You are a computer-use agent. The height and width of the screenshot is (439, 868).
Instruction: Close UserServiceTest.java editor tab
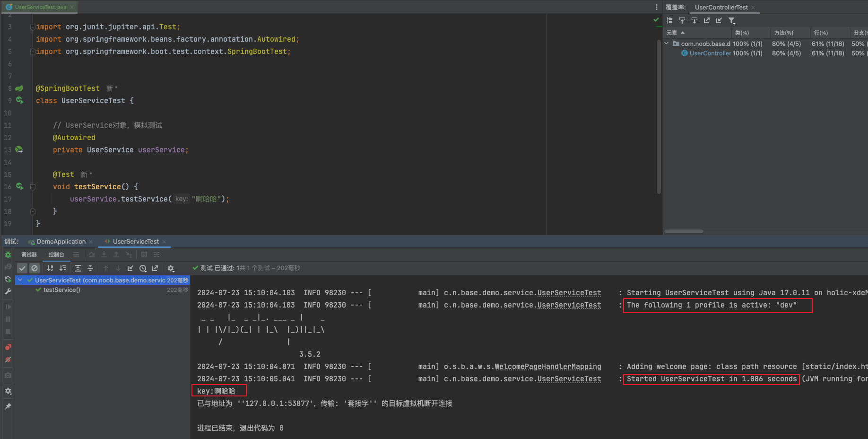72,7
